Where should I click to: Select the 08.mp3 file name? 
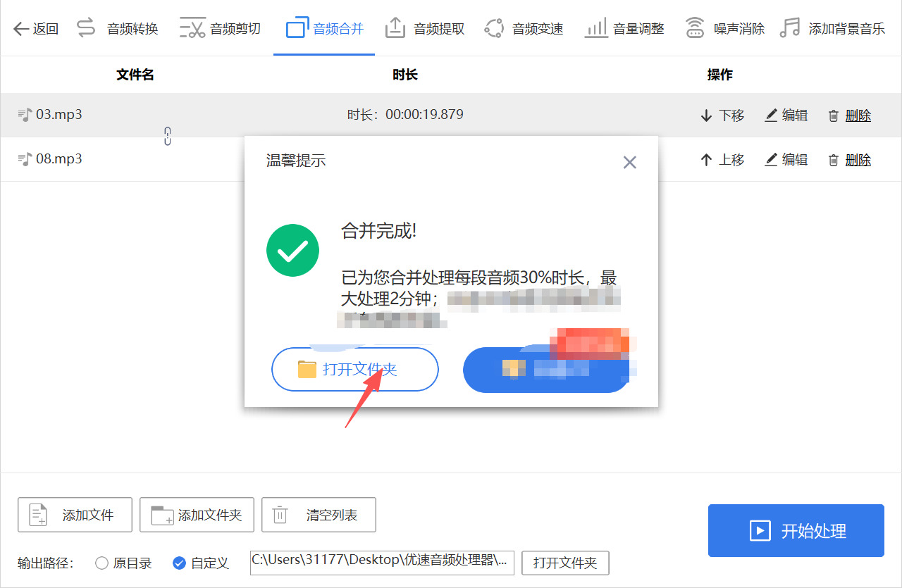click(59, 158)
